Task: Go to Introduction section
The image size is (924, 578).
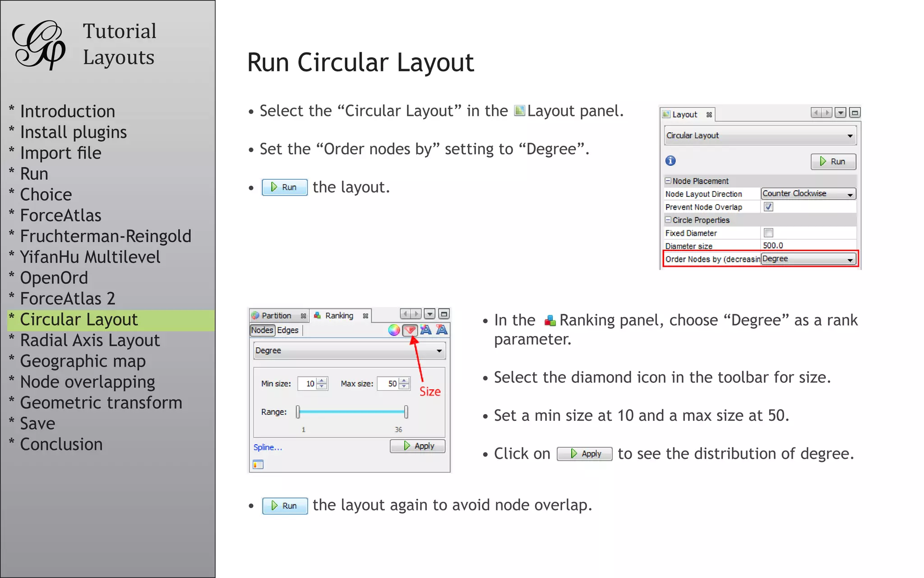Action: click(67, 111)
